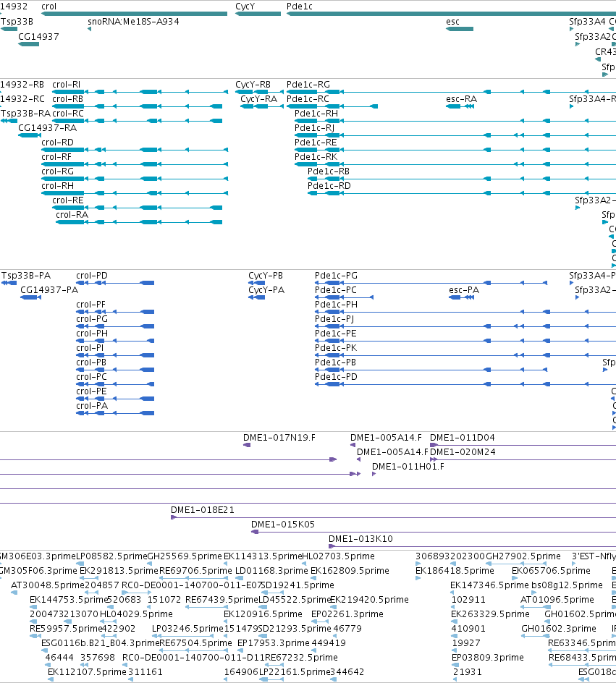
Task: Select clone DME1-018E21
Action: (393, 517)
